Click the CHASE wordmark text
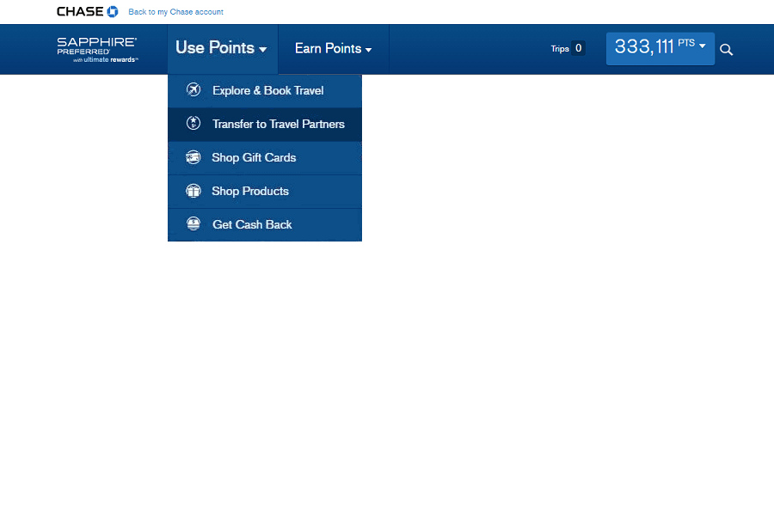This screenshot has width=774, height=532. (x=80, y=11)
